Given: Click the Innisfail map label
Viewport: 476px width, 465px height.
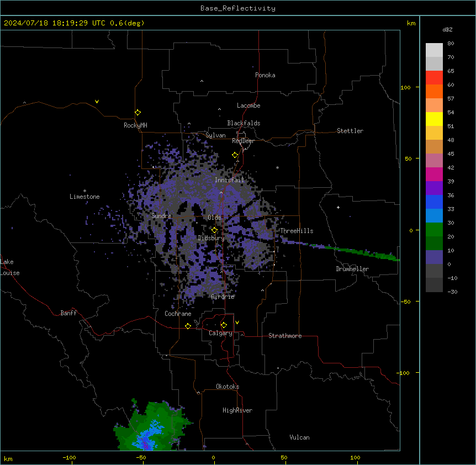Looking at the screenshot, I should click(x=229, y=180).
